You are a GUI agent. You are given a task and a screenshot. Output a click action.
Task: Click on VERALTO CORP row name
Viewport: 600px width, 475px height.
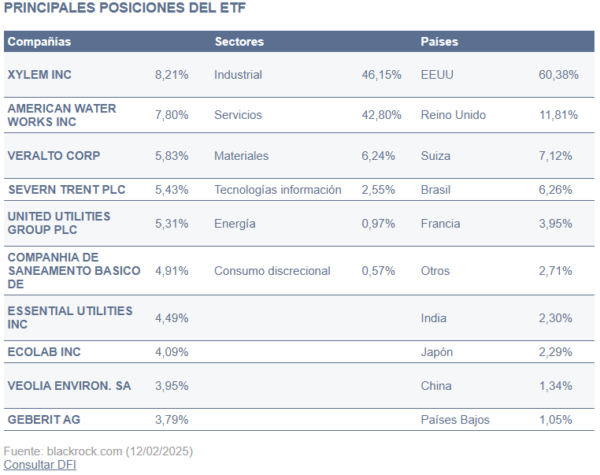(x=54, y=156)
